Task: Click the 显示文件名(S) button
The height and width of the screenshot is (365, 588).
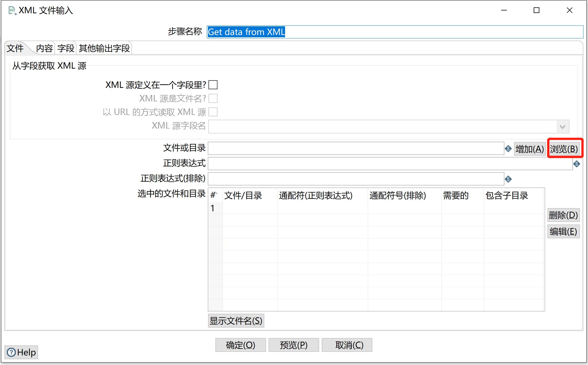Action: click(236, 321)
